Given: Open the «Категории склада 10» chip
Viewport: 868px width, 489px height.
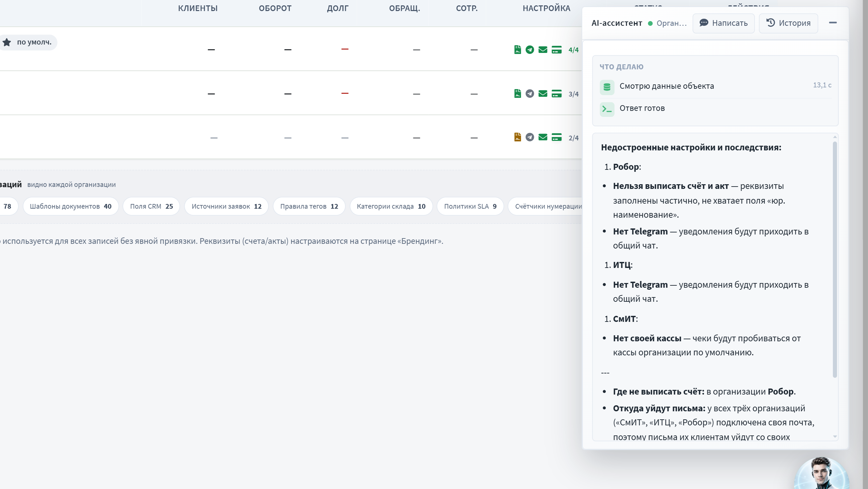Looking at the screenshot, I should tap(391, 206).
